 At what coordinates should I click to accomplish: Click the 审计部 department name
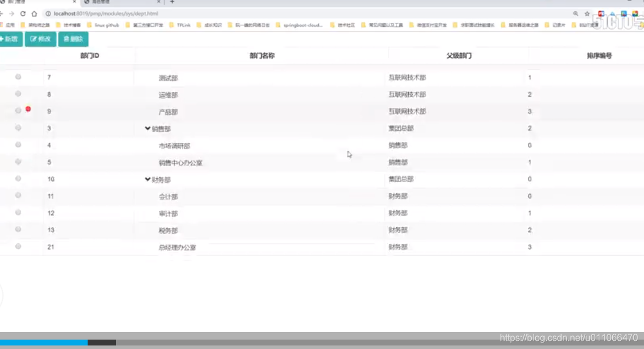(x=168, y=214)
